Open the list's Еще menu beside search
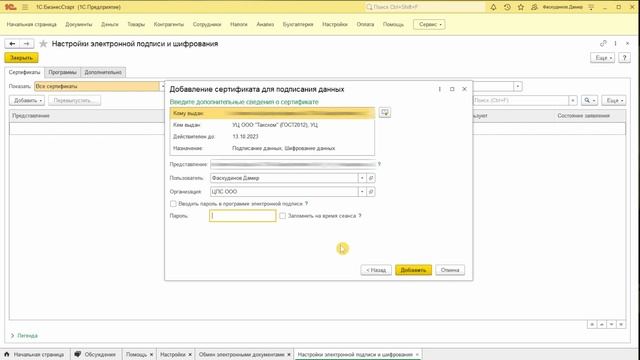 pyautogui.click(x=613, y=100)
